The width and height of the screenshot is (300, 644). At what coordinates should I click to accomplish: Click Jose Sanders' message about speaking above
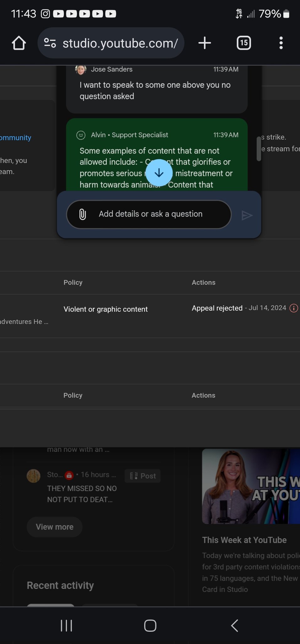click(155, 91)
